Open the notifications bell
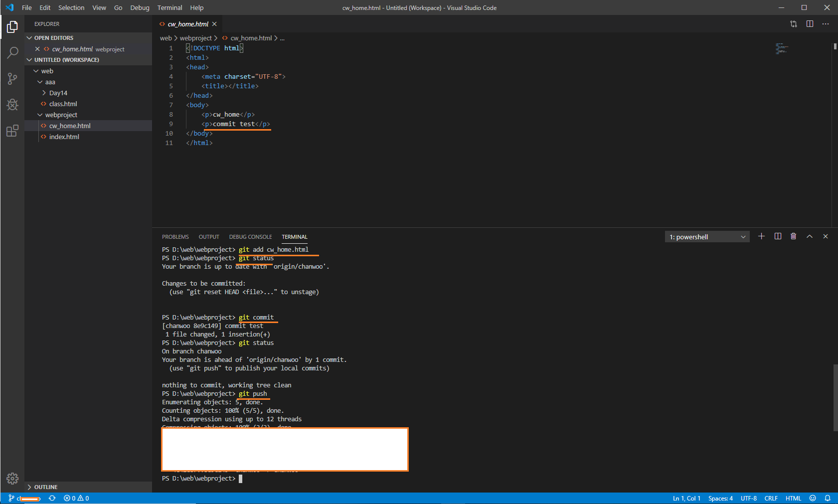 (x=828, y=498)
